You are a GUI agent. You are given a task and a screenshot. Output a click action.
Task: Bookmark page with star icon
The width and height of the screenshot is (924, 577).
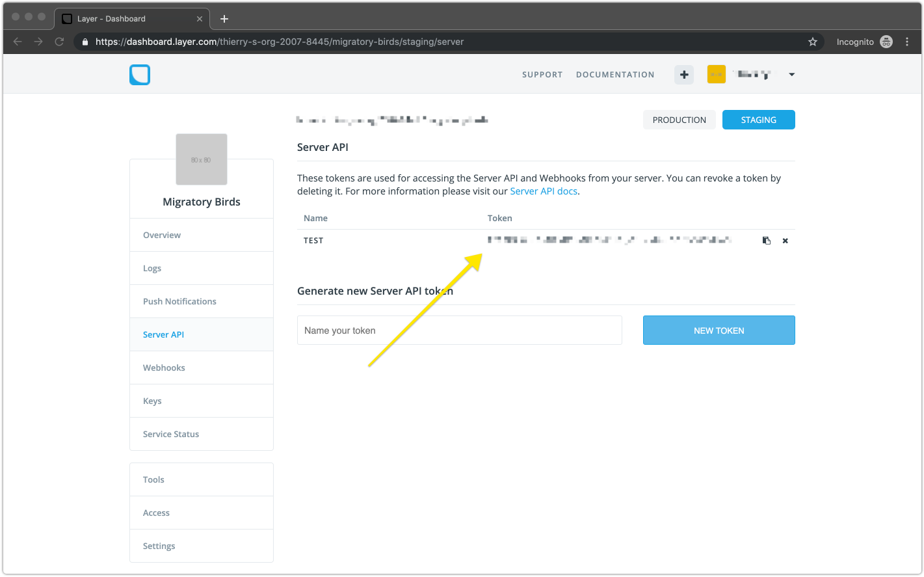point(813,42)
